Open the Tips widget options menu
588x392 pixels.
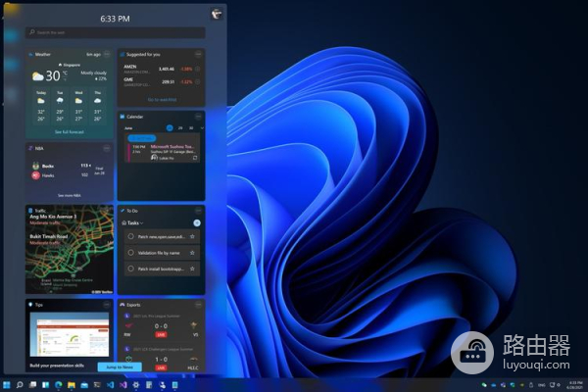[x=107, y=304]
